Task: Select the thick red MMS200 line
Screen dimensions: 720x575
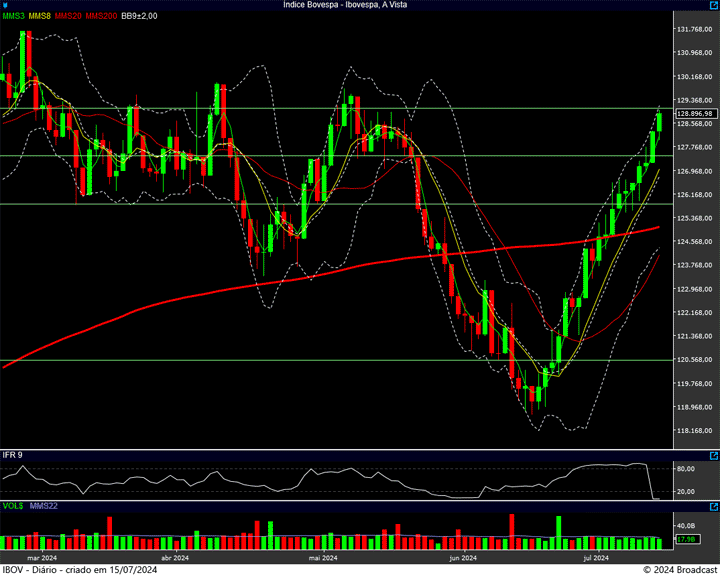Action: point(300,278)
